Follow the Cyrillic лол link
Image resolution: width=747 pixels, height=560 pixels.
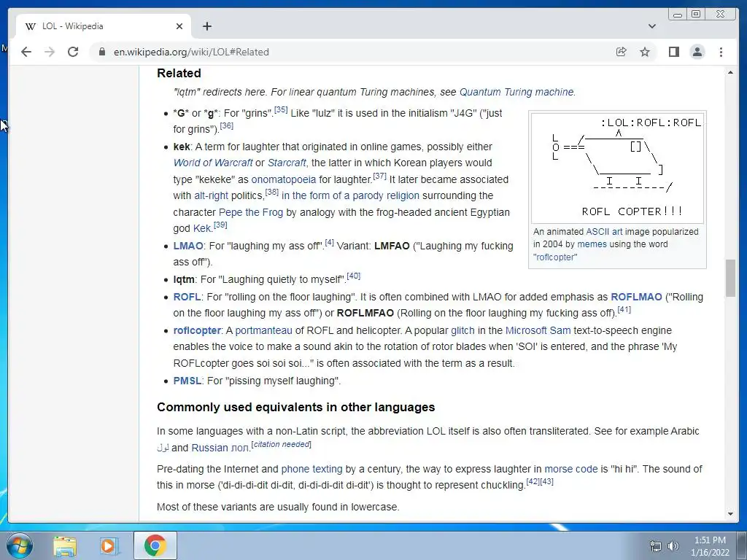239,448
